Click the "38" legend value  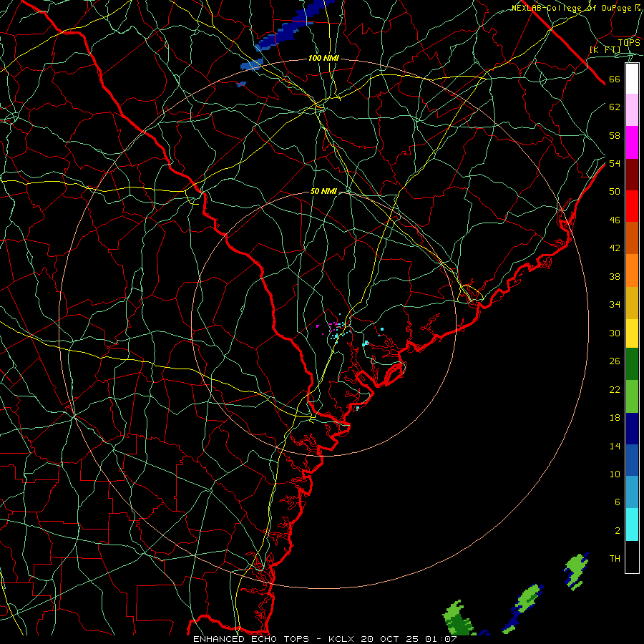(x=615, y=276)
